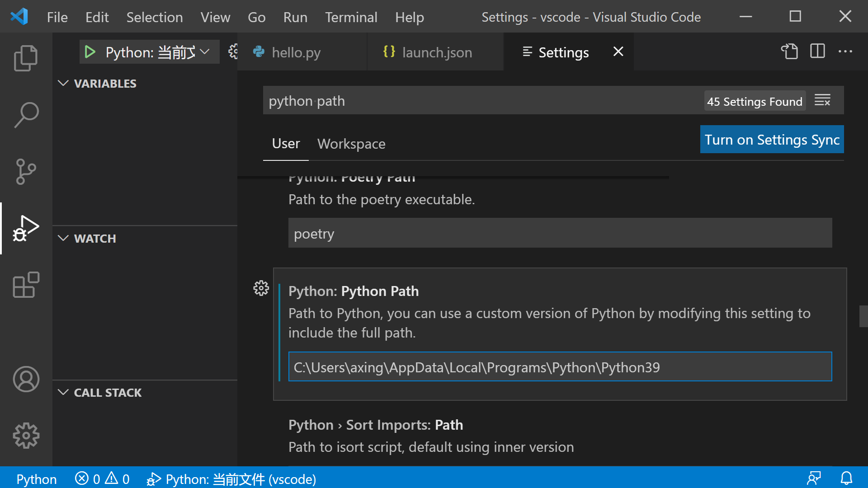Click the debug launch status bar item

click(231, 479)
